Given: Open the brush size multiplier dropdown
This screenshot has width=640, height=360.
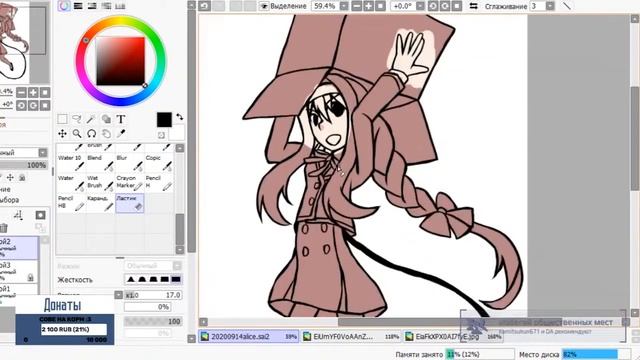Looking at the screenshot, I should (118, 295).
